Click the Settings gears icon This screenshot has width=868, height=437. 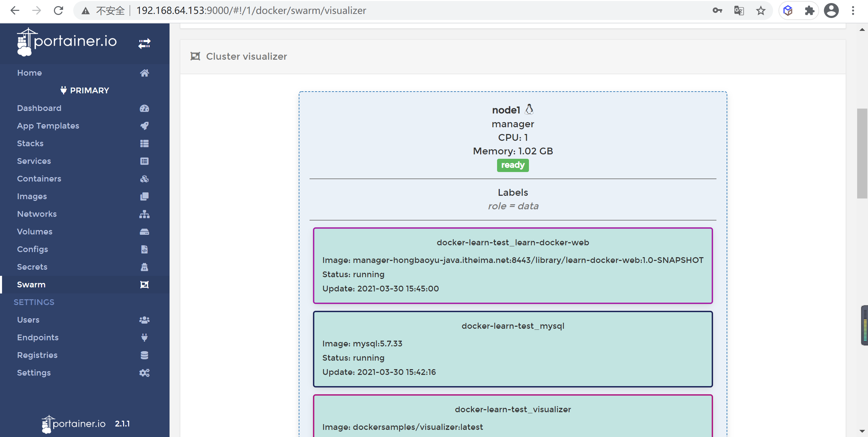coord(145,373)
